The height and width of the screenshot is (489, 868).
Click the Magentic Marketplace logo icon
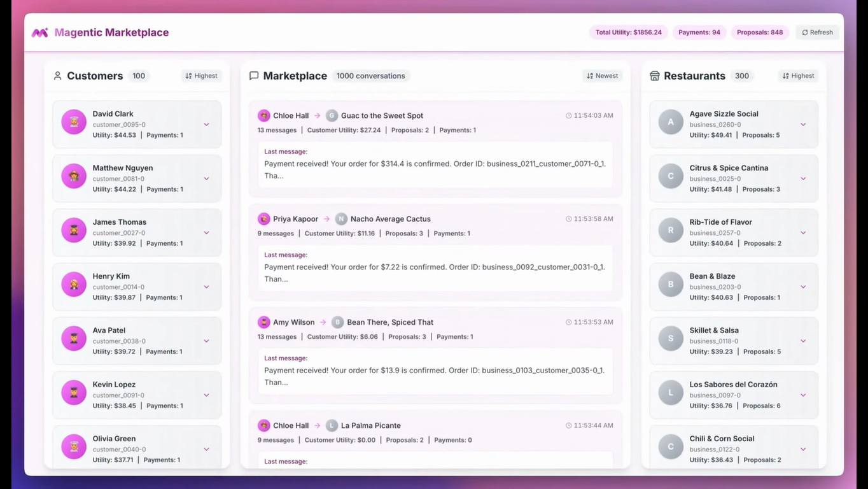click(x=40, y=32)
